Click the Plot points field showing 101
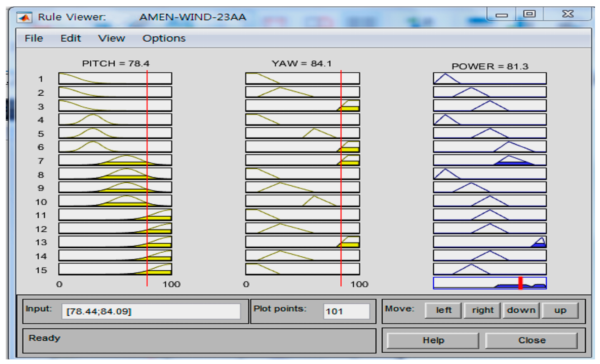600x364 pixels. (346, 311)
